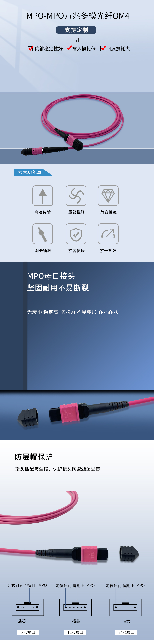Click the 光衰小 稳定高 text
This screenshot has height=644, width=154.
pyautogui.click(x=43, y=312)
